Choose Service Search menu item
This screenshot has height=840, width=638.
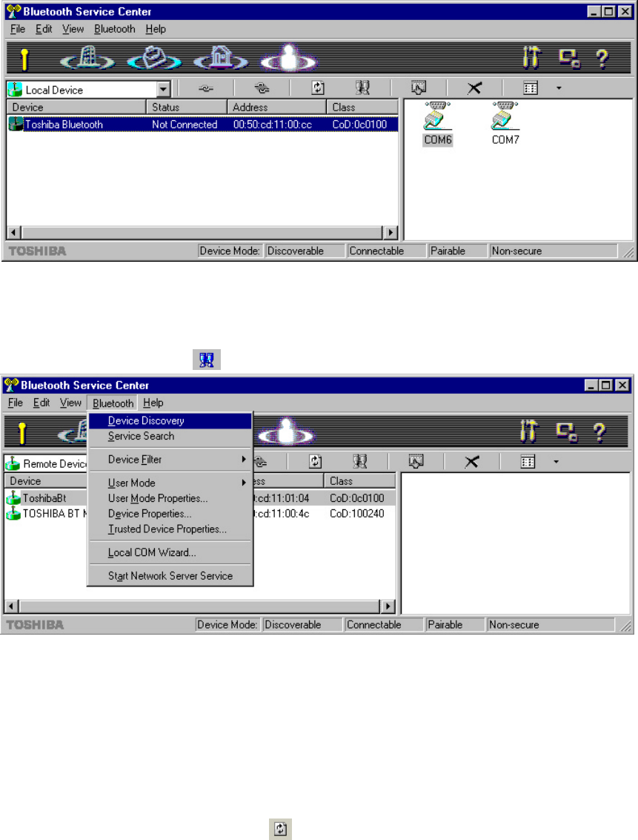click(x=170, y=436)
